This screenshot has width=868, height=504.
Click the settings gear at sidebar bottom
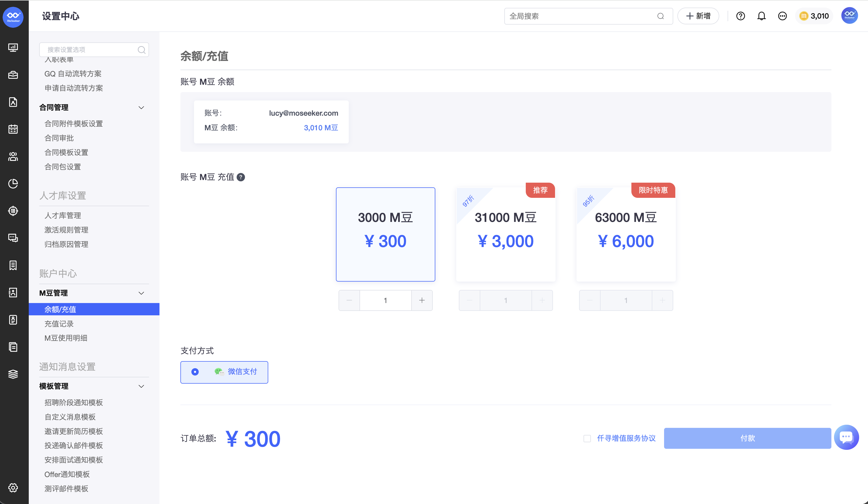point(13,488)
